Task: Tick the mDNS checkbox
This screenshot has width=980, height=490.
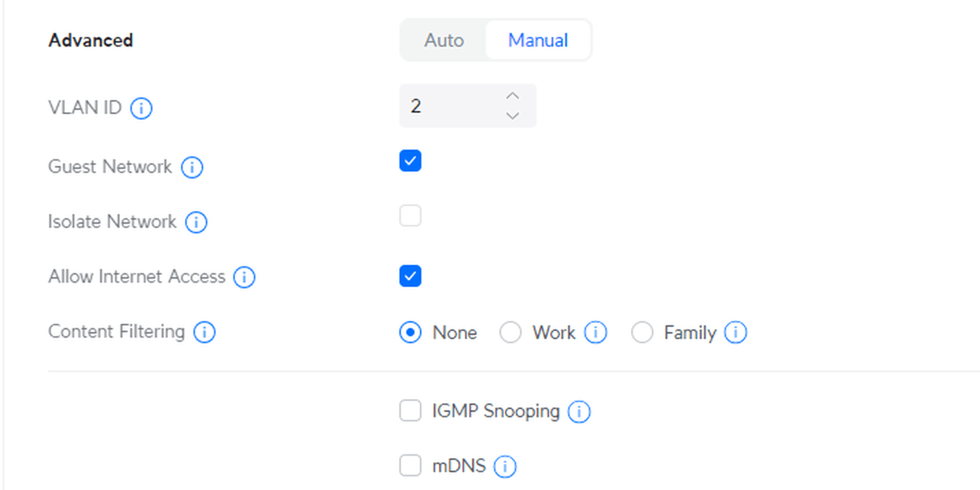Action: click(410, 466)
